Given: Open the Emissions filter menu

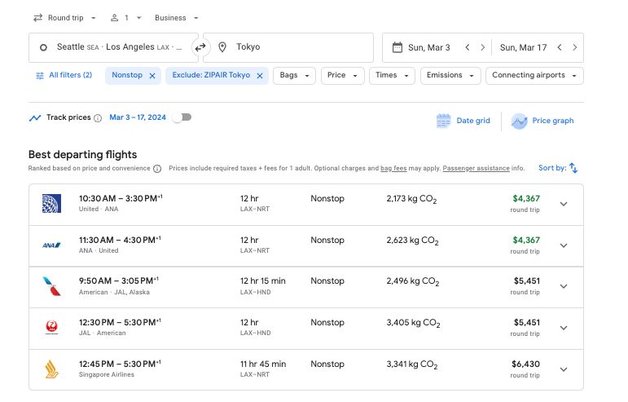Looking at the screenshot, I should point(450,75).
